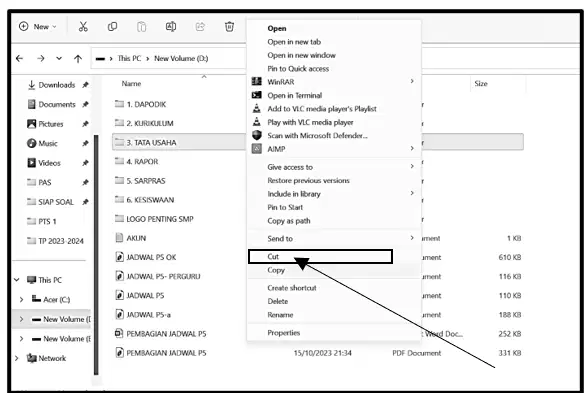Select the LOGO PENTING SMP folder
This screenshot has width=586, height=393.
[x=154, y=219]
